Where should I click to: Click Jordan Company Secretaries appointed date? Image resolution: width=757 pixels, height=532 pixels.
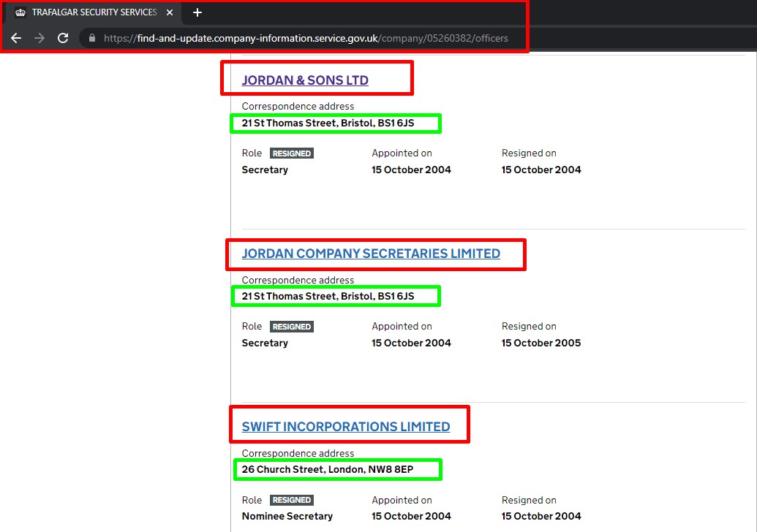(411, 343)
